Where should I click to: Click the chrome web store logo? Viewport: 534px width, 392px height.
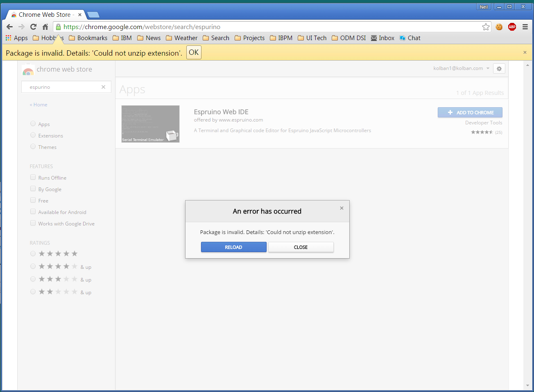[57, 70]
